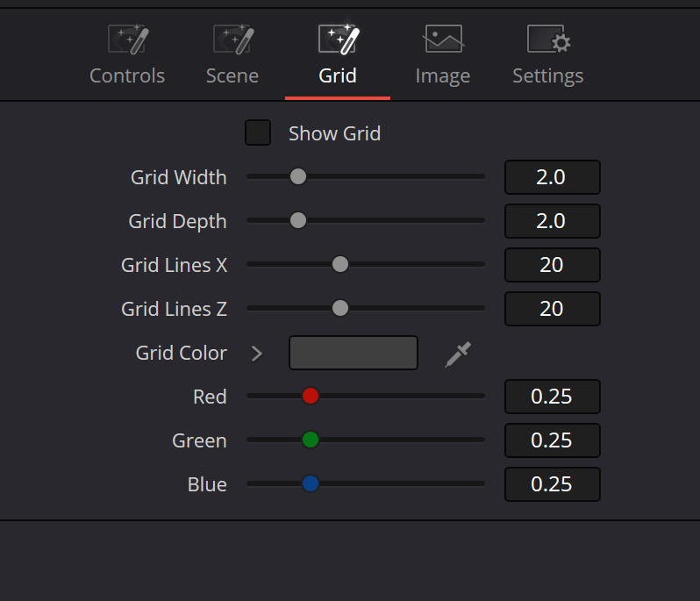This screenshot has height=601, width=700.
Task: Click the Red slider handle
Action: click(311, 396)
